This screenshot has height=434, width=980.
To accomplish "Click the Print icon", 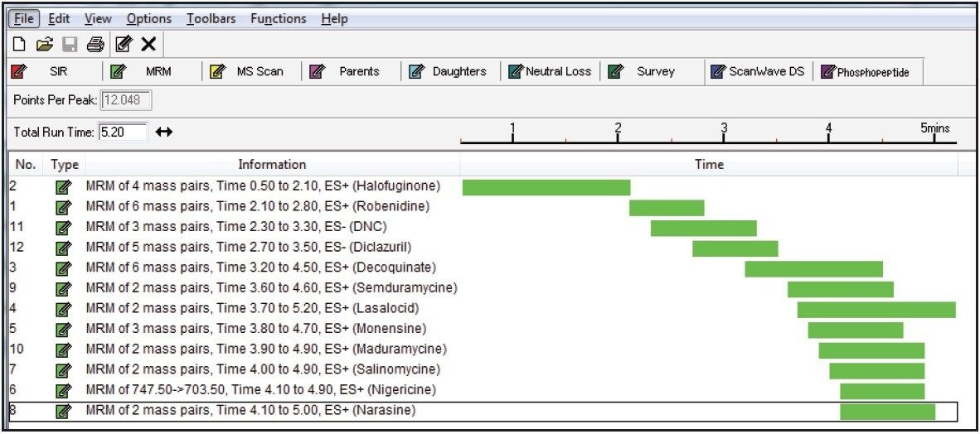I will point(95,45).
